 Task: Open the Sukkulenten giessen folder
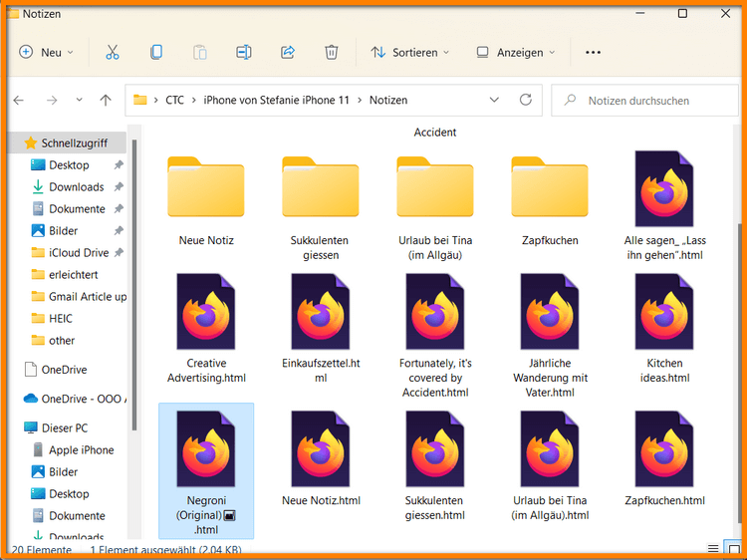coord(320,207)
